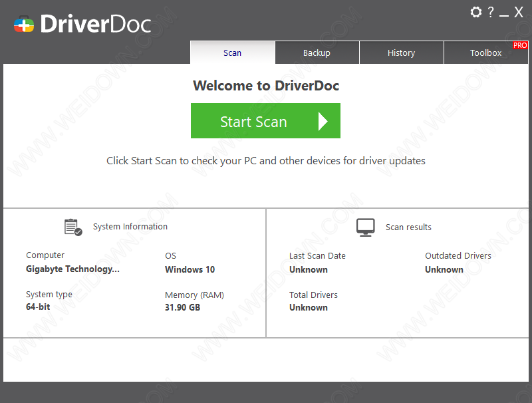Image resolution: width=532 pixels, height=403 pixels.
Task: Click the 'Computer' label
Action: click(45, 255)
